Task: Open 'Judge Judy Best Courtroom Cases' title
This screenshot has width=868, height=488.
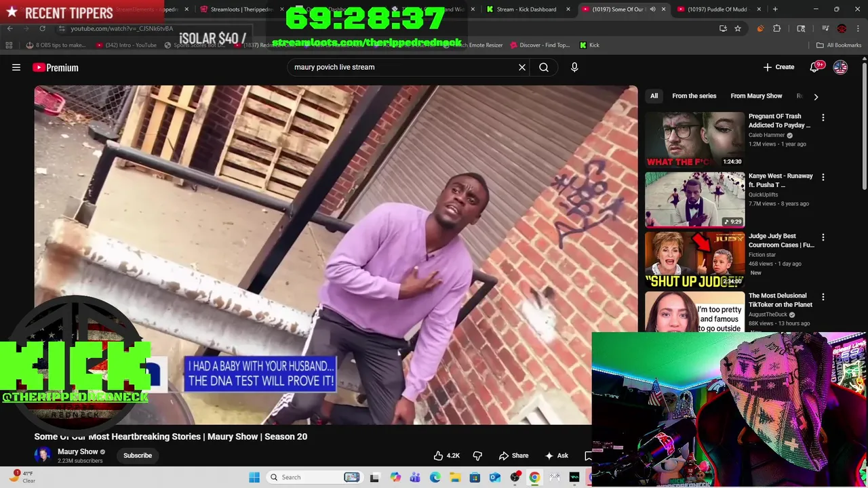Action: click(x=781, y=241)
